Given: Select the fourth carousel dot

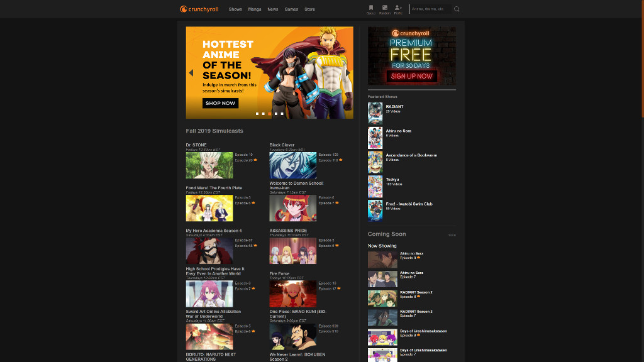Looking at the screenshot, I should pyautogui.click(x=275, y=114).
